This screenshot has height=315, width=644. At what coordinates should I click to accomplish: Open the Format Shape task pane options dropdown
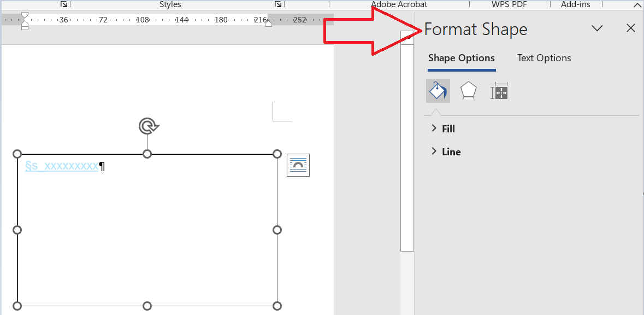pos(597,28)
